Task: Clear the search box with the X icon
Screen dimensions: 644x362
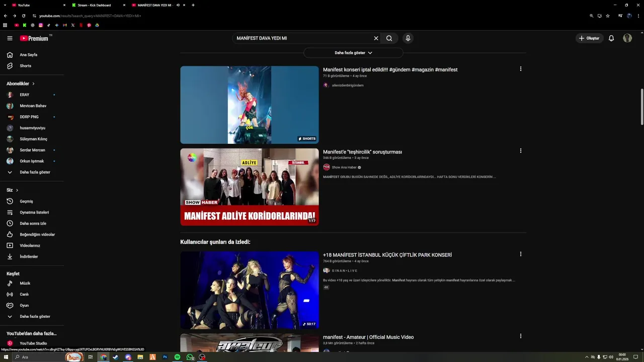Action: coord(376,38)
